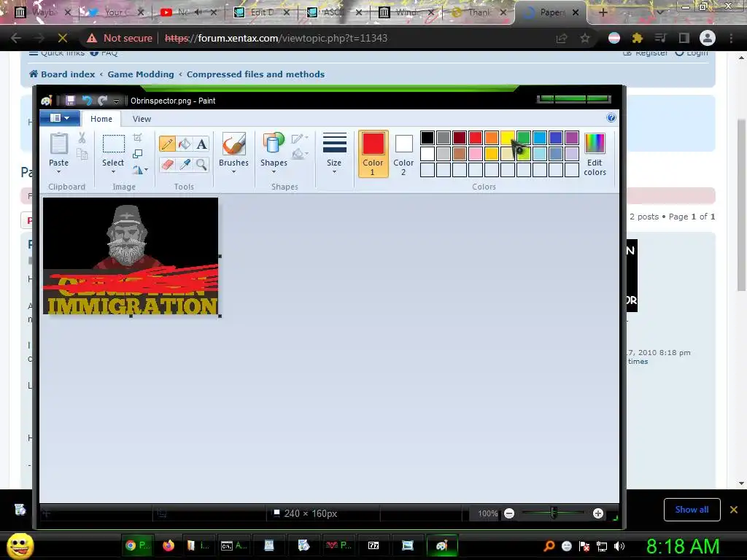This screenshot has height=560, width=747.
Task: Click the Resize icon in Image group
Action: click(x=138, y=154)
